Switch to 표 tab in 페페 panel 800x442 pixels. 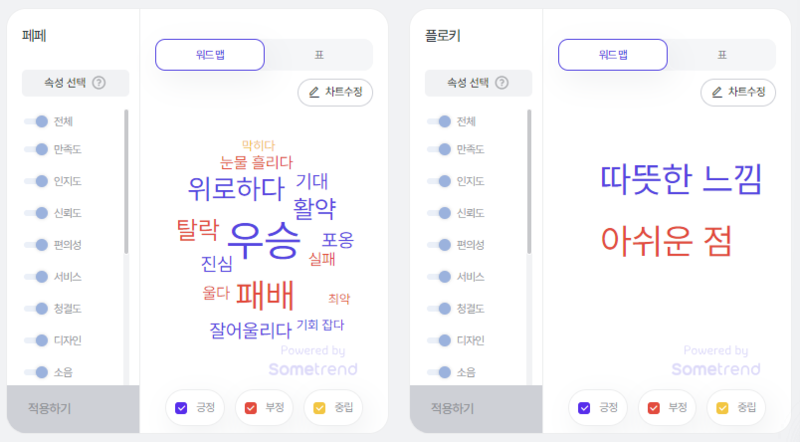[319, 55]
